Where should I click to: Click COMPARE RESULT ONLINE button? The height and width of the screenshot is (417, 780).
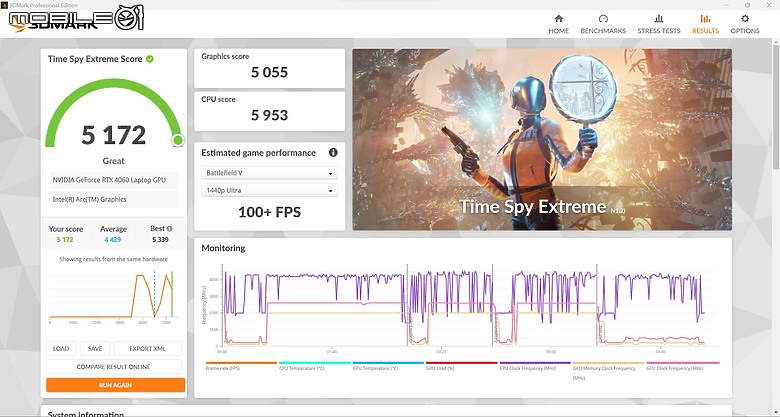coord(113,367)
